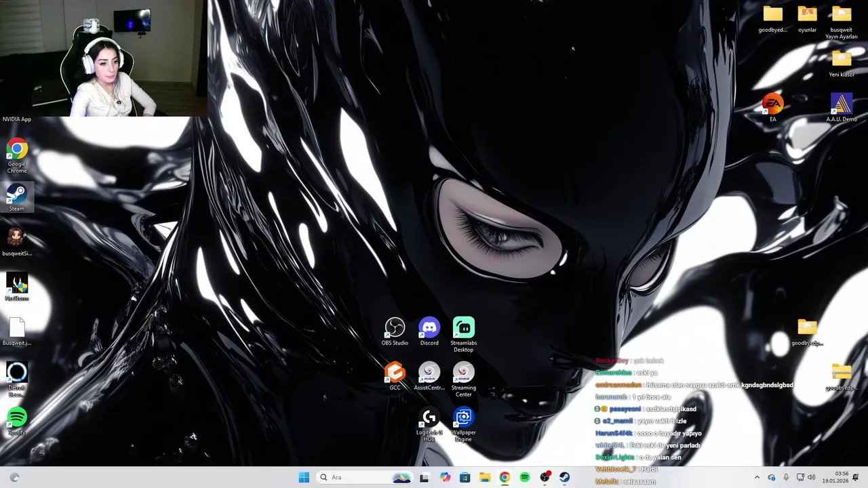The height and width of the screenshot is (488, 868).
Task: Select the Streaming Center desktop shortcut
Action: coord(464,380)
